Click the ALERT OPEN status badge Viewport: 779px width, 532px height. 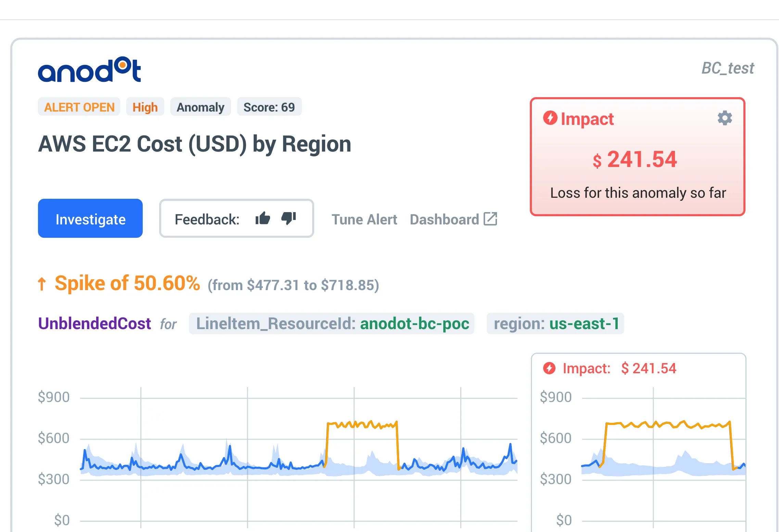[79, 107]
